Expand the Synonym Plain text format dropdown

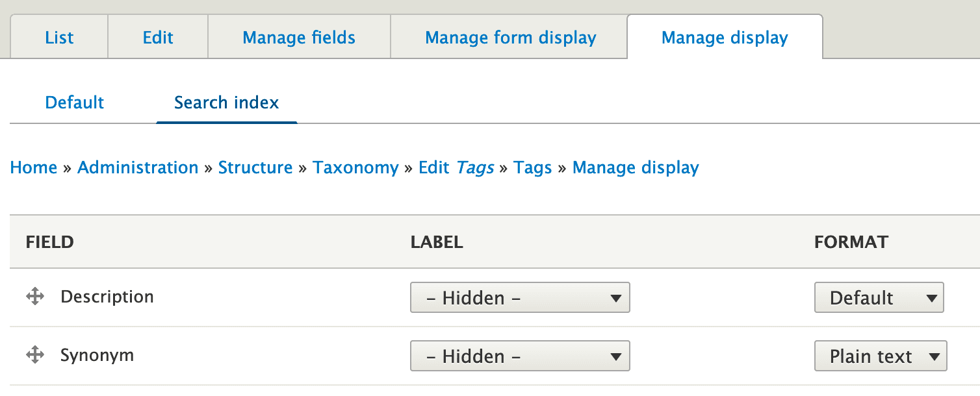[881, 356]
